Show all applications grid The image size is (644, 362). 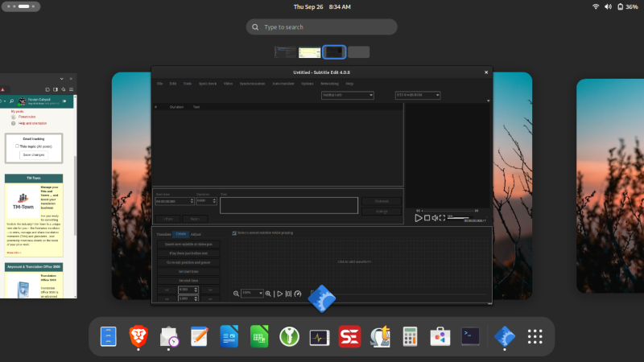tap(535, 336)
